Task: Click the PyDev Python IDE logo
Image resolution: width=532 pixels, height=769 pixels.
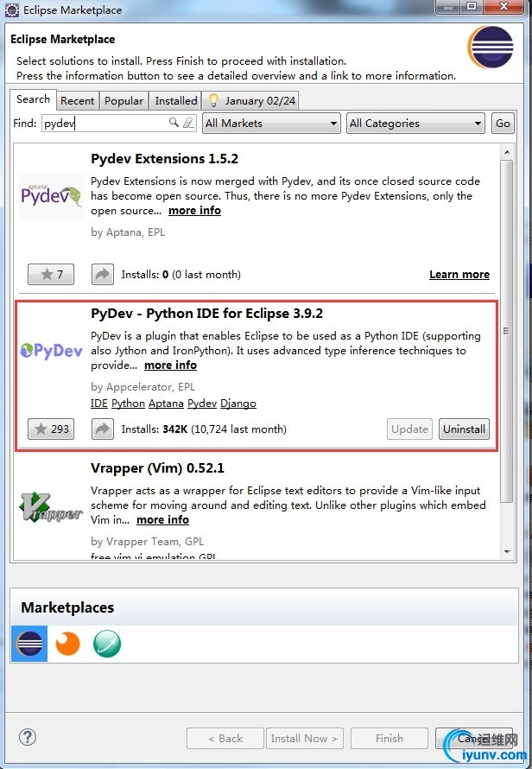Action: (x=51, y=351)
